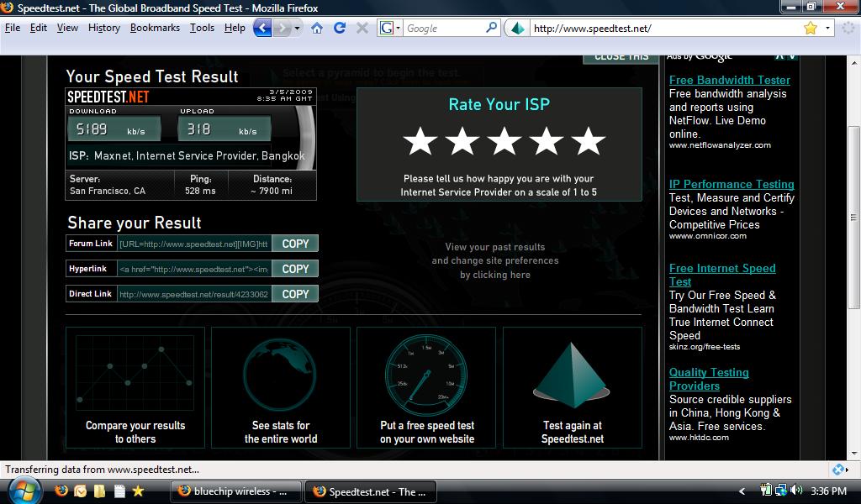Rate ISP one star
861x504 pixels.
[420, 141]
